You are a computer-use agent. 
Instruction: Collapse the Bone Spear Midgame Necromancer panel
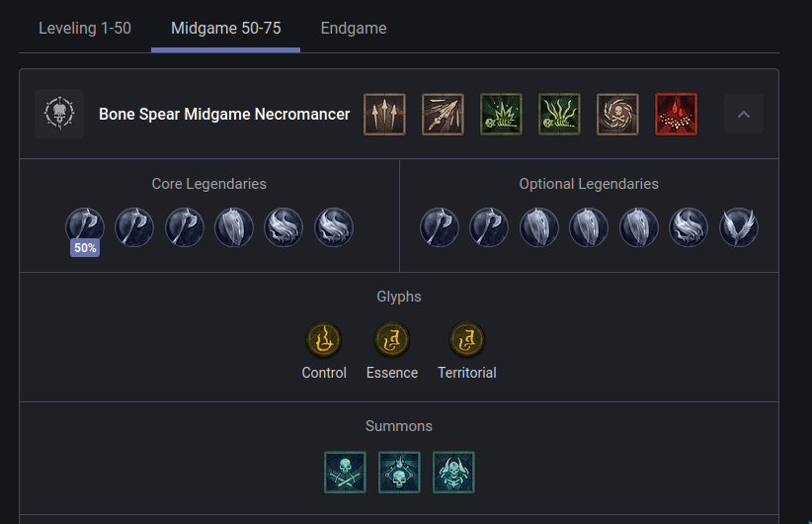pos(744,115)
